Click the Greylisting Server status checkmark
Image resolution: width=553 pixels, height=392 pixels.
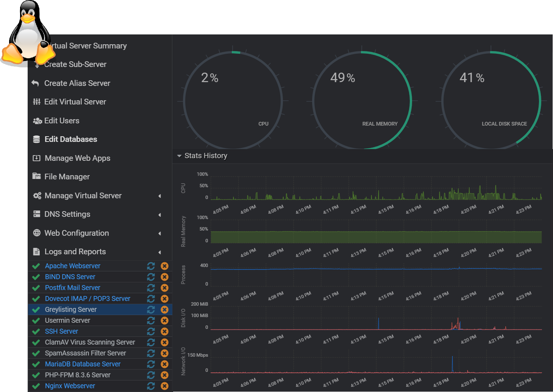coord(36,310)
